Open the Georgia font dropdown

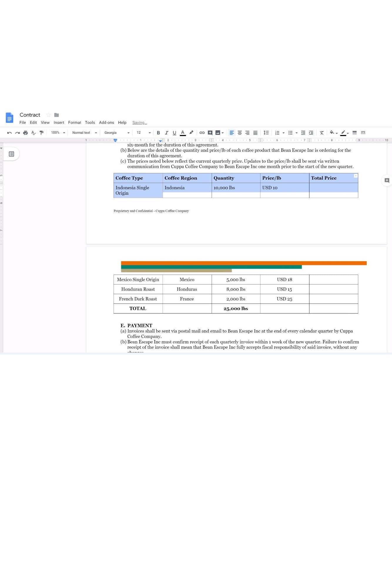[117, 133]
